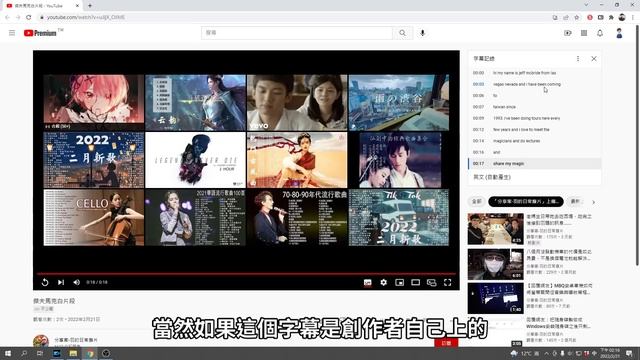Viewport: 640px width, 360px height.
Task: Open the red extension icon in Chrome
Action: pyautogui.click(x=590, y=18)
